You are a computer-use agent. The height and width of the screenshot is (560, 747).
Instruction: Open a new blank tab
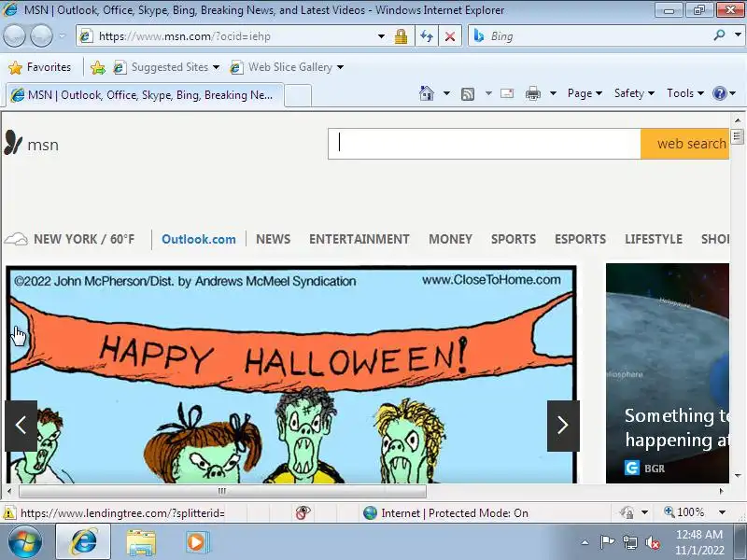click(x=298, y=95)
